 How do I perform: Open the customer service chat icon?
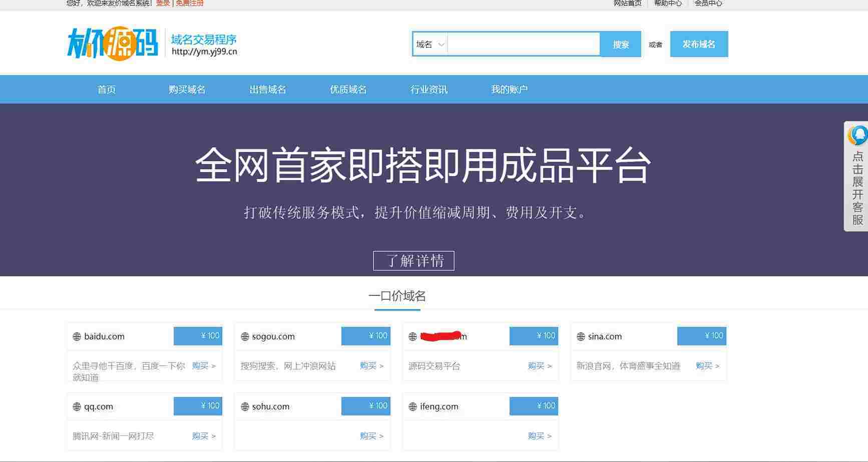pos(858,135)
